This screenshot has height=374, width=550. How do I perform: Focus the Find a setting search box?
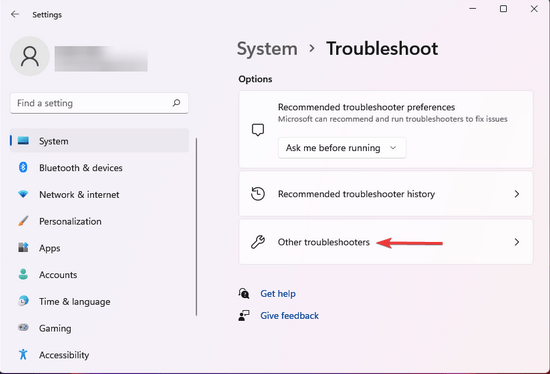click(99, 103)
